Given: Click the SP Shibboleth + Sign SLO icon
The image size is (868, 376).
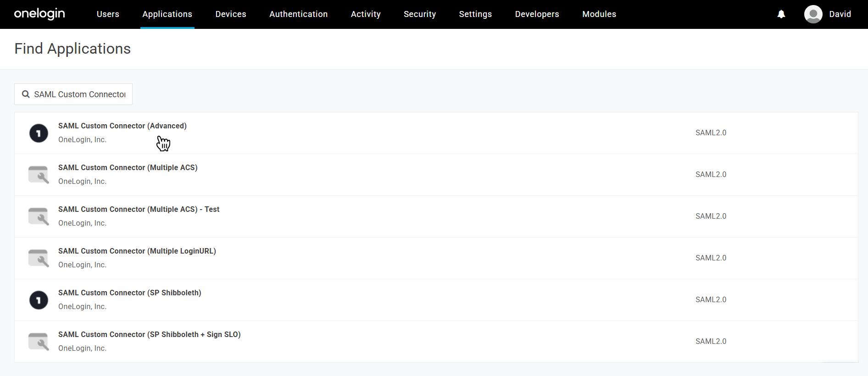Looking at the screenshot, I should point(39,342).
